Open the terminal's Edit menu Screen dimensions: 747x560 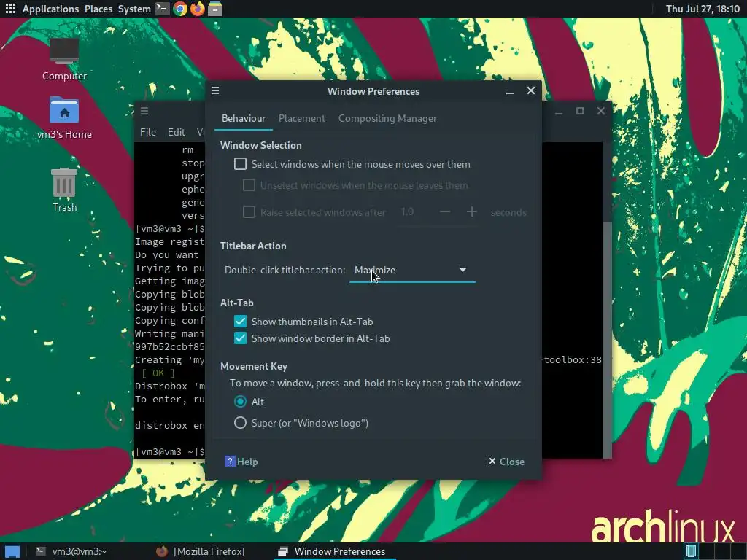point(177,132)
